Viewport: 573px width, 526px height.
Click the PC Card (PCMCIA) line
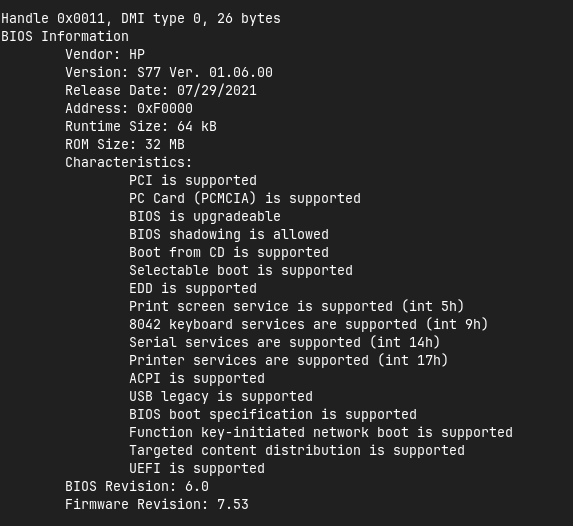tap(245, 198)
